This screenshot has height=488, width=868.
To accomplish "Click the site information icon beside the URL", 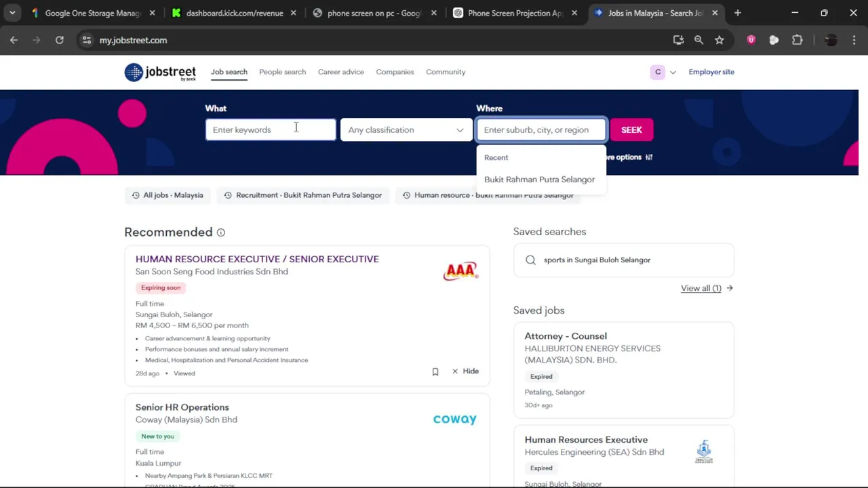I will (87, 40).
